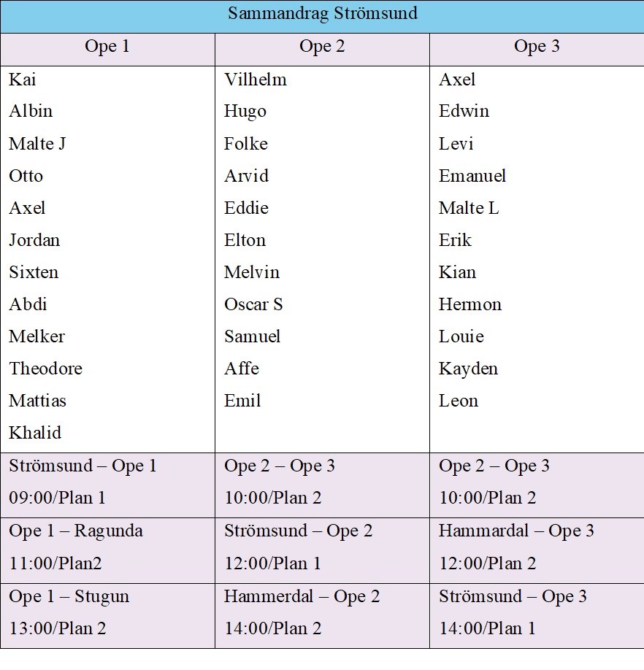Click the Ope 1 – Stugun match

point(69,596)
